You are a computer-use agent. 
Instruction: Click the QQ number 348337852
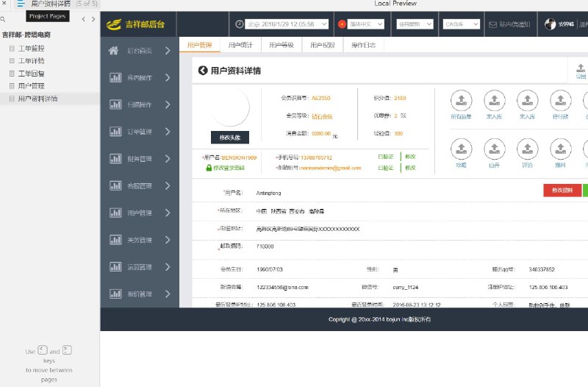click(x=542, y=269)
